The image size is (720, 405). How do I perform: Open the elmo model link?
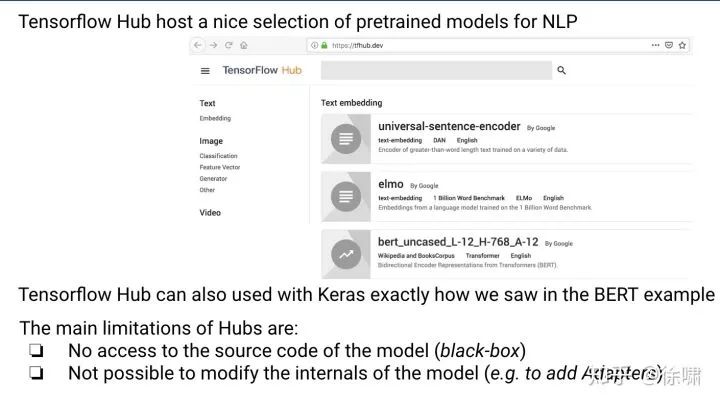pyautogui.click(x=391, y=184)
